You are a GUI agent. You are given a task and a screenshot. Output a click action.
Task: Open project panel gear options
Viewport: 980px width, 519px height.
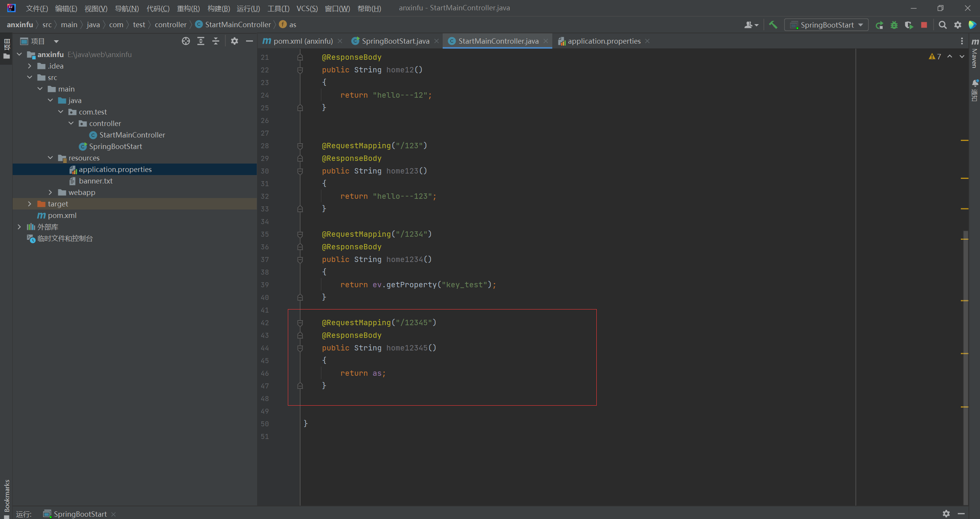[234, 41]
